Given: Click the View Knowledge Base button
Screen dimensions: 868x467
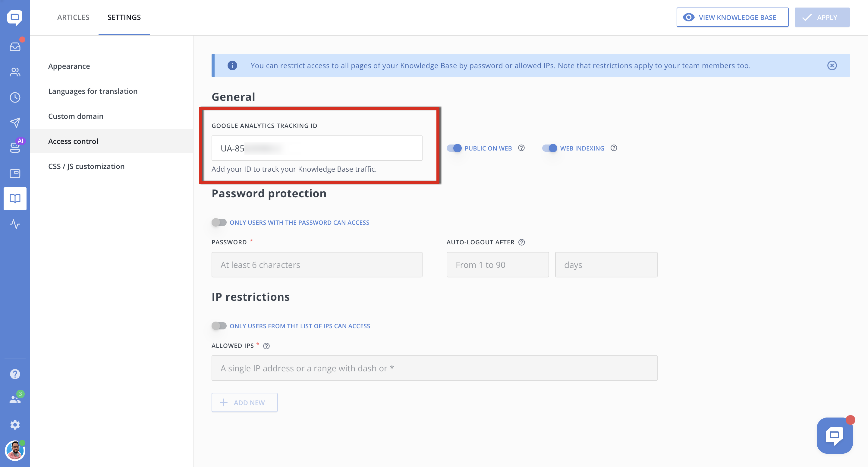Looking at the screenshot, I should pos(732,17).
